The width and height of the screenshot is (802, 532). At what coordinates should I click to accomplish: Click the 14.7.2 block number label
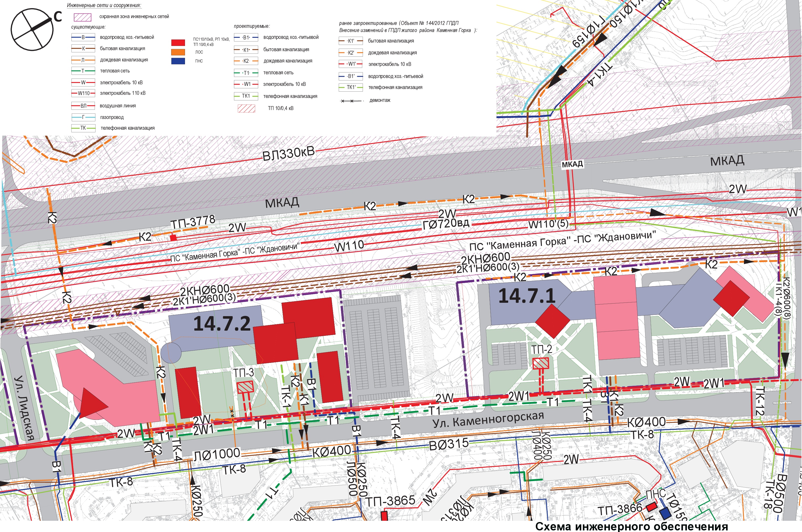pos(222,323)
